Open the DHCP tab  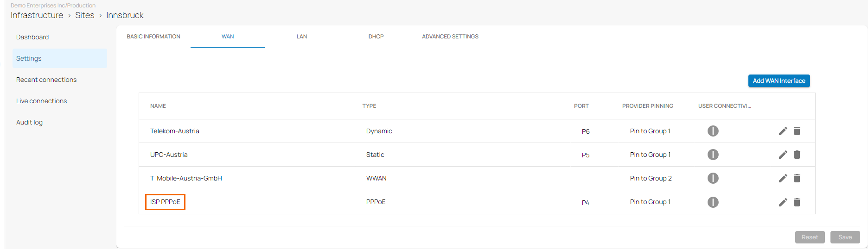(x=376, y=37)
